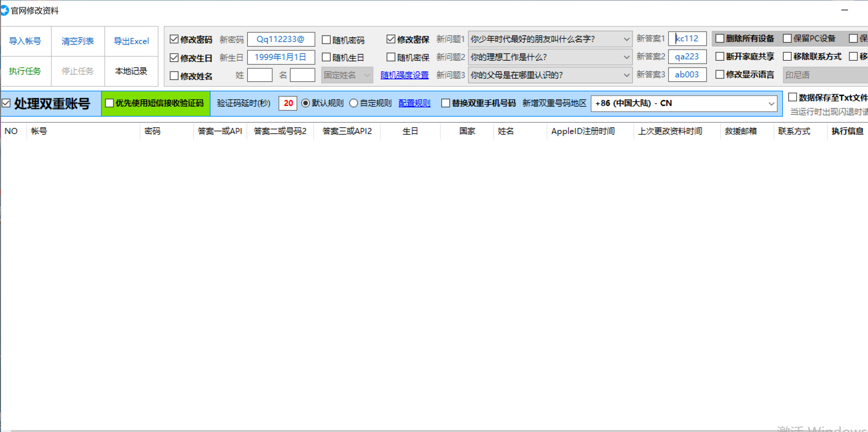Click the 姓 surname input field
868x432 pixels.
260,75
